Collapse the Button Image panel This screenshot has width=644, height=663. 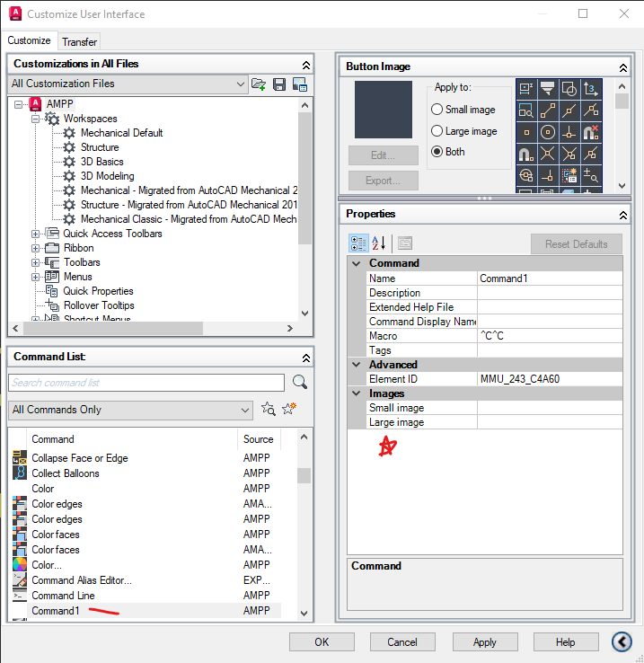coord(622,67)
